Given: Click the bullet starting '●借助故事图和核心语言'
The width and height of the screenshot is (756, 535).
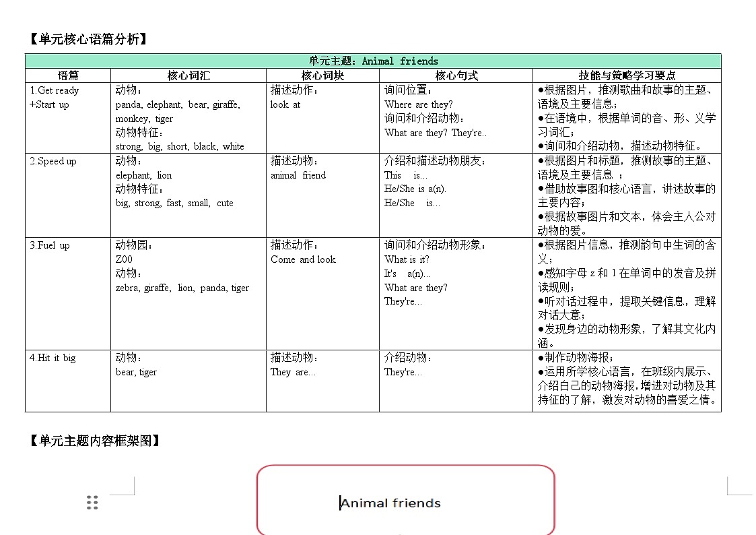Looking at the screenshot, I should 627,195.
